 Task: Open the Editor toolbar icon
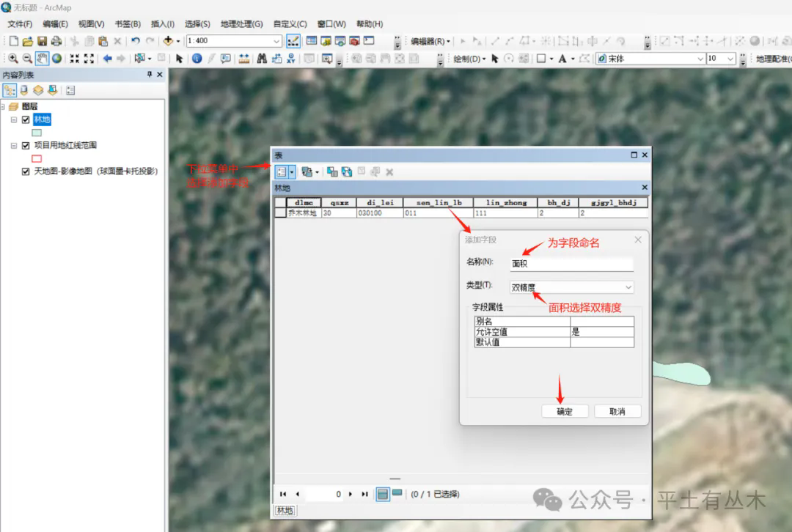(x=293, y=41)
